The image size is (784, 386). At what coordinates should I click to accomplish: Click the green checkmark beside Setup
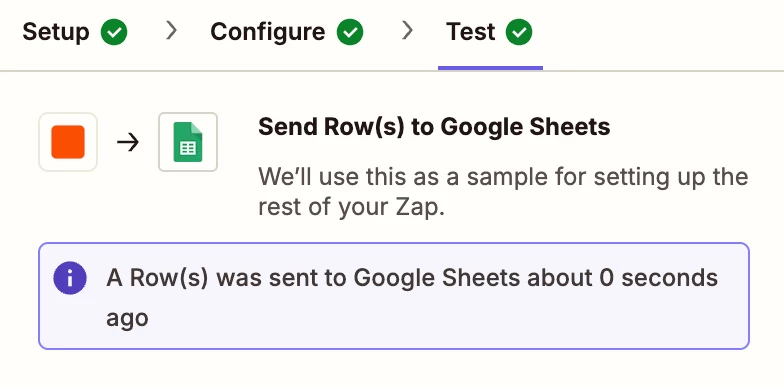coord(114,32)
